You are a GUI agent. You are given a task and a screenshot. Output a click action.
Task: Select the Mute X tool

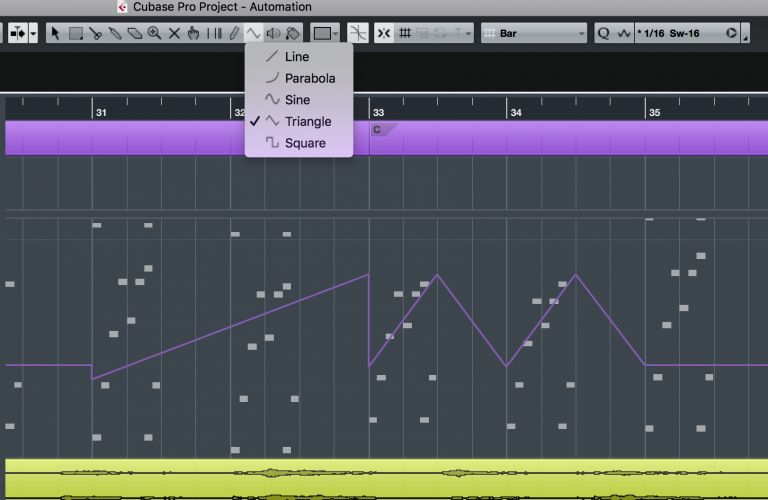point(174,33)
